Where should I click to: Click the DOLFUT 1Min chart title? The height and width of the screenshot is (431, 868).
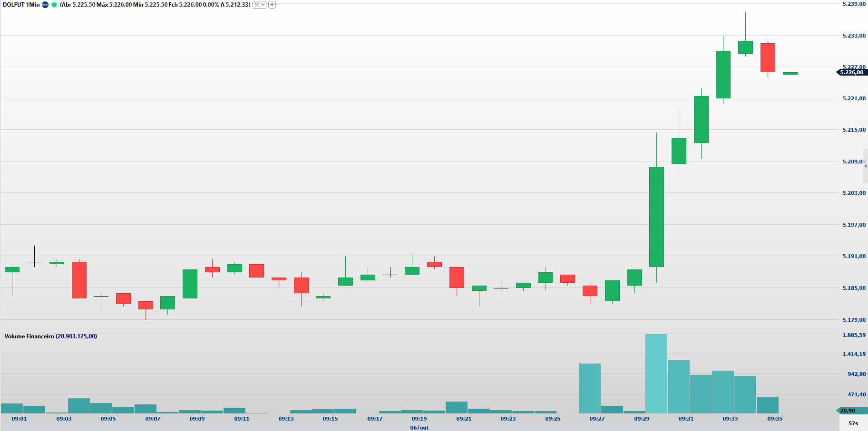coord(21,5)
